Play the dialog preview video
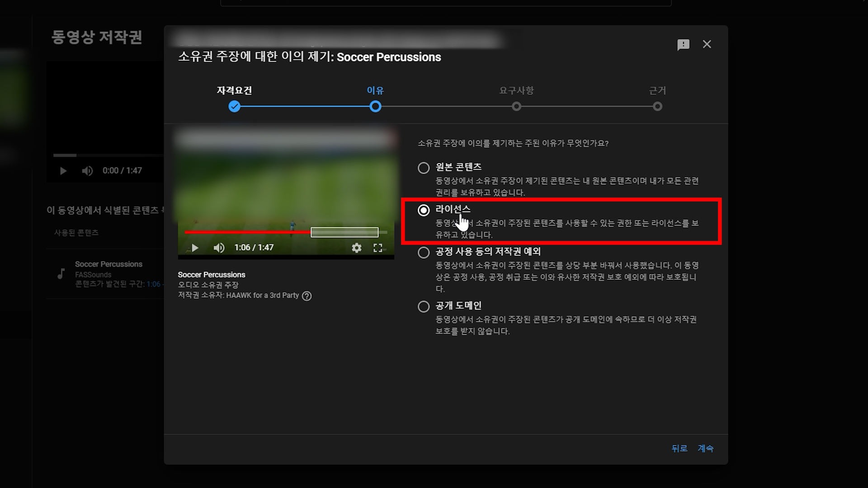The height and width of the screenshot is (488, 868). pos(195,248)
